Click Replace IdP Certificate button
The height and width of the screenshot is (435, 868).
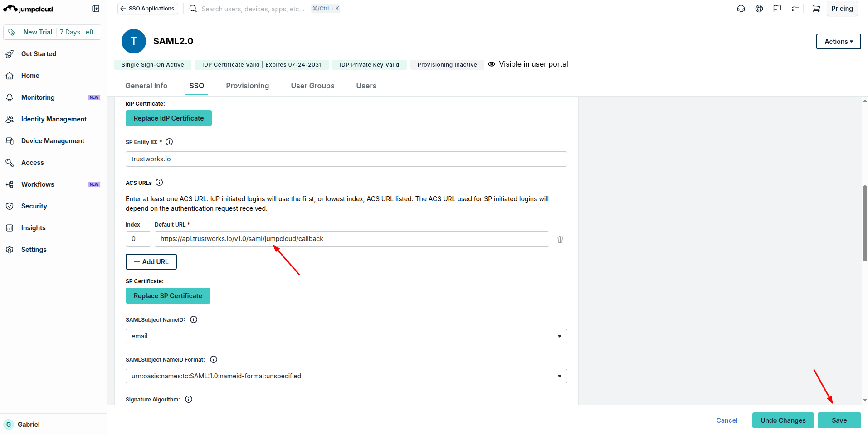(169, 118)
